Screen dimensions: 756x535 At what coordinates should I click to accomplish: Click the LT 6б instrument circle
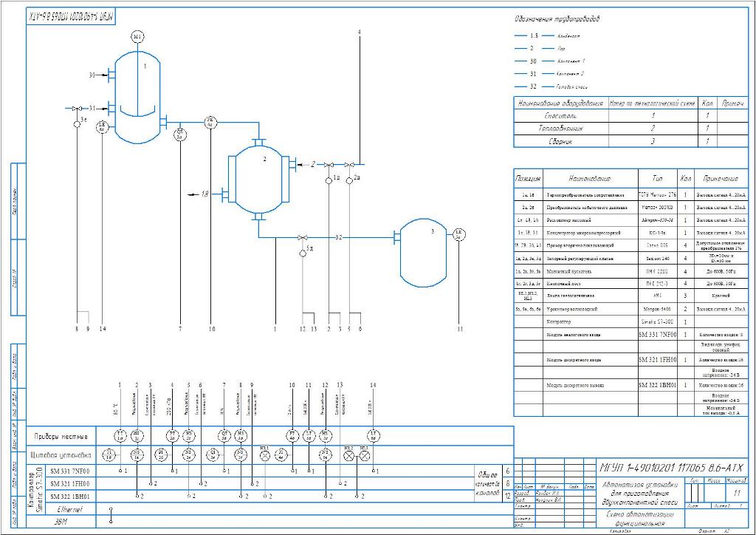point(373,436)
